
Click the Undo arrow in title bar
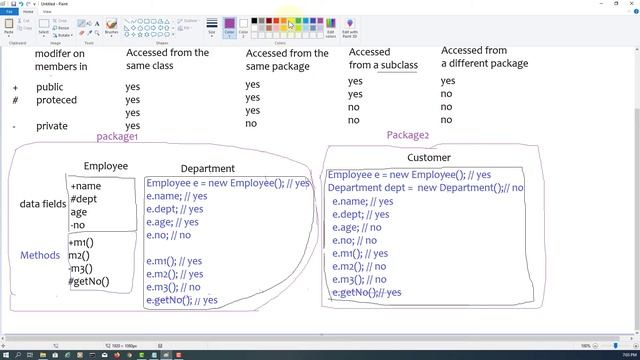[x=21, y=4]
